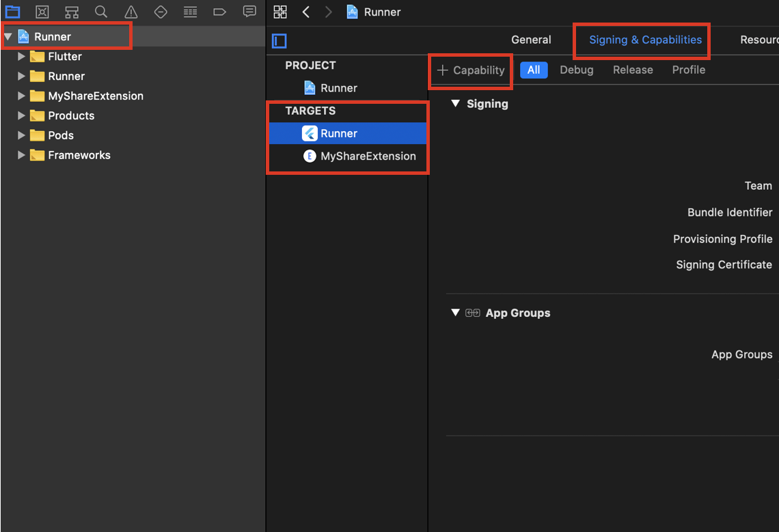Select the root Runner project in navigator
Viewport: 779px width, 532px height.
(133, 36)
